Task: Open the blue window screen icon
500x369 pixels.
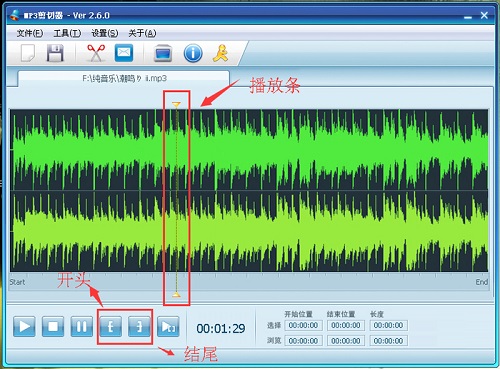Action: [x=163, y=53]
